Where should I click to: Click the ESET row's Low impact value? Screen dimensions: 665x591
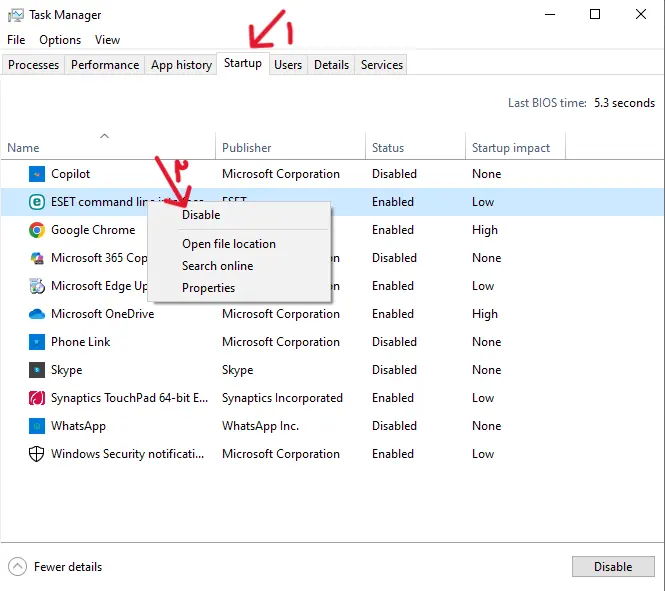tap(483, 202)
